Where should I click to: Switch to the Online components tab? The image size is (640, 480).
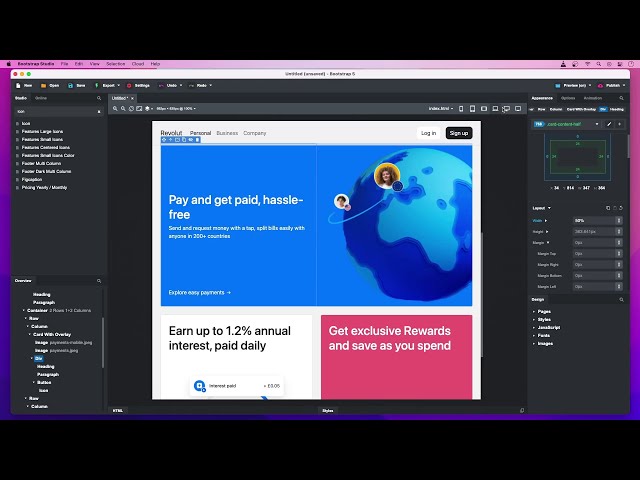[41, 98]
